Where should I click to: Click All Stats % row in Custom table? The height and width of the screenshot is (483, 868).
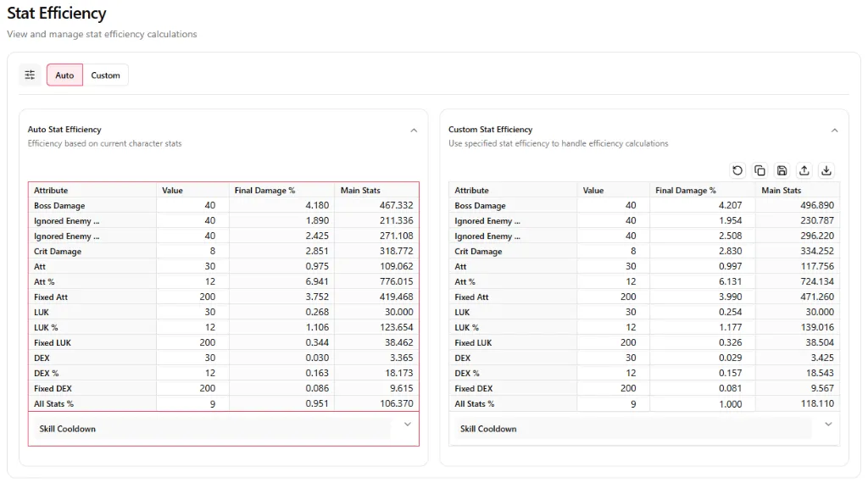pyautogui.click(x=644, y=404)
